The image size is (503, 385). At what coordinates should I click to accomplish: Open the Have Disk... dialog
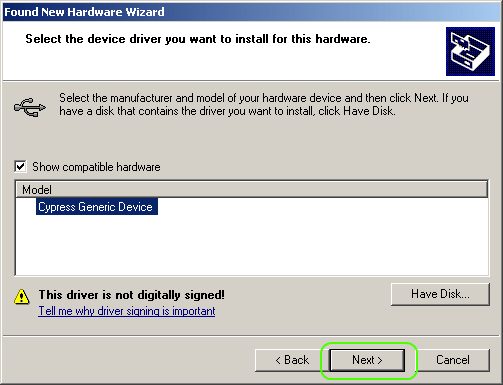pos(440,294)
